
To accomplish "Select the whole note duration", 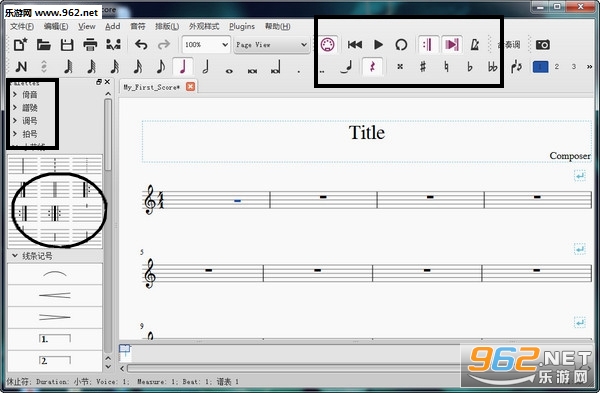I will [x=229, y=70].
